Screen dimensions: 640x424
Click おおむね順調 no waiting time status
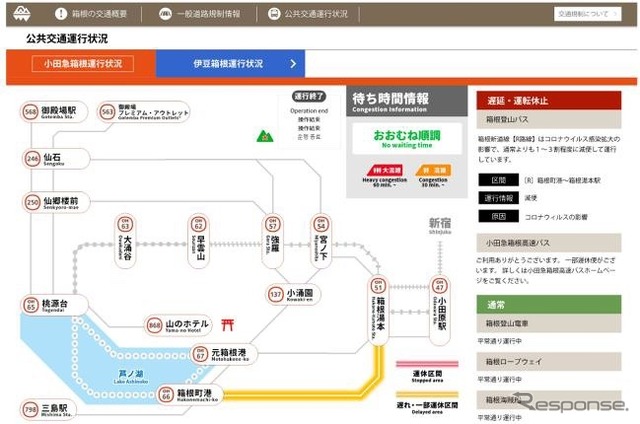(407, 138)
